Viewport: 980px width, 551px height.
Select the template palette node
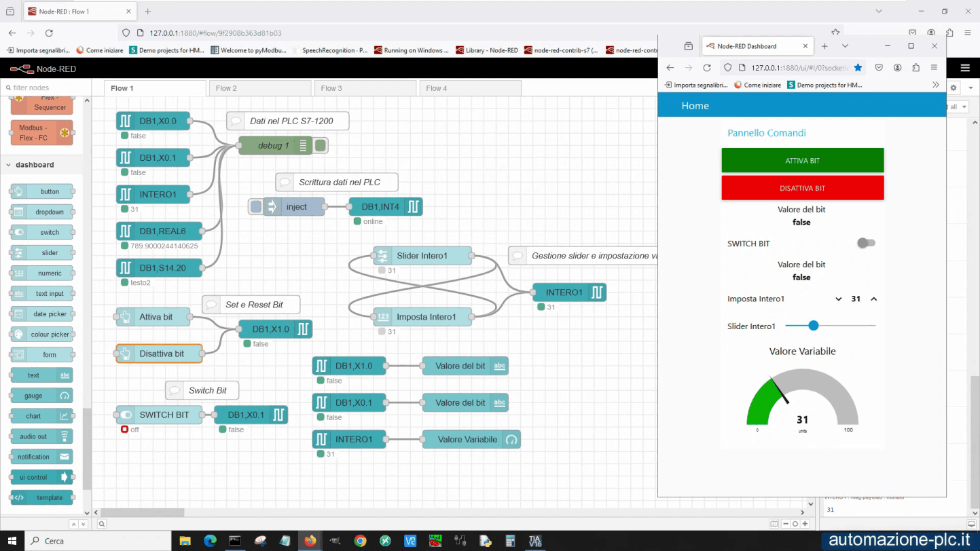[x=42, y=497]
